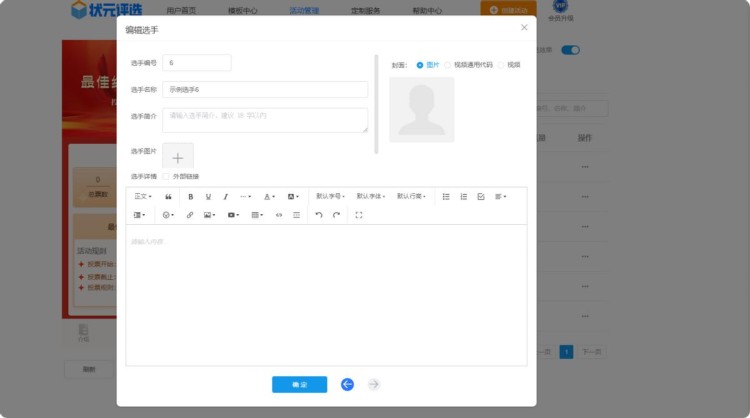Open the 正文 paragraph style dropdown
The width and height of the screenshot is (750, 418).
coord(143,197)
